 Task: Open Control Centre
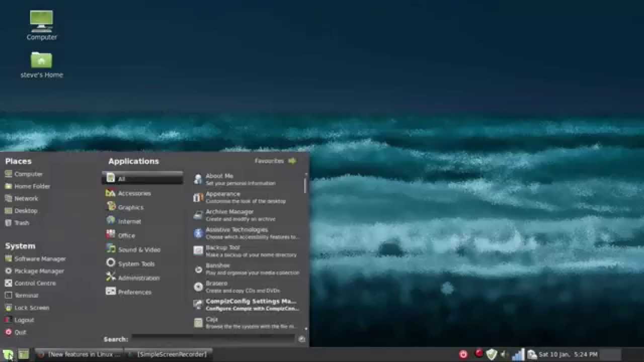30,283
